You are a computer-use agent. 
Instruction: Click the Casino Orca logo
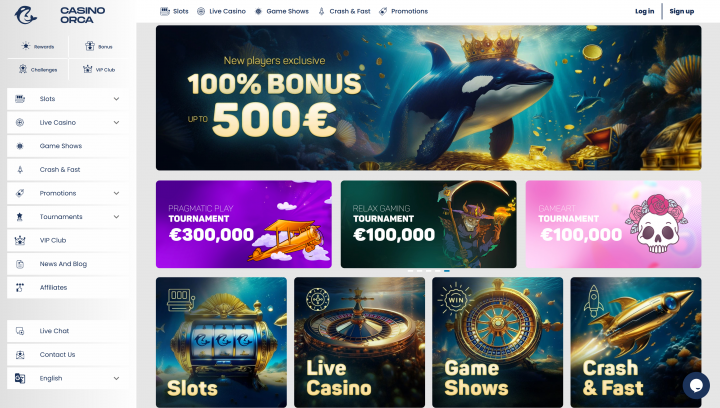pyautogui.click(x=60, y=15)
